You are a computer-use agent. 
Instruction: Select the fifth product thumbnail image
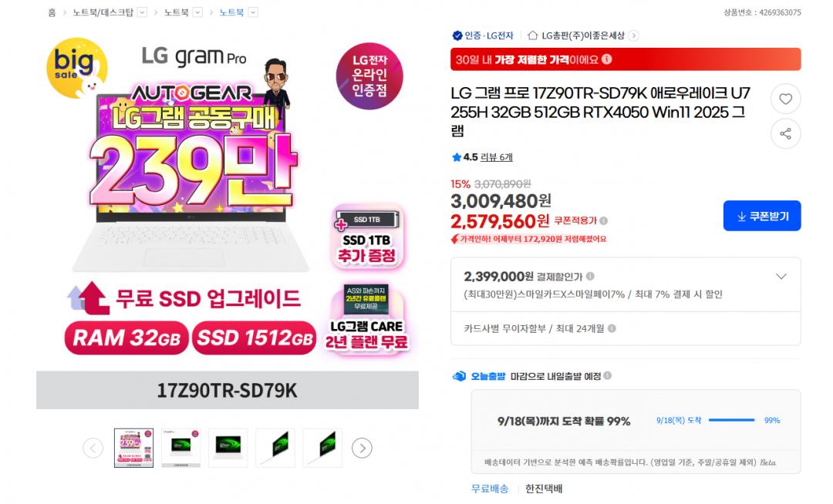[322, 448]
